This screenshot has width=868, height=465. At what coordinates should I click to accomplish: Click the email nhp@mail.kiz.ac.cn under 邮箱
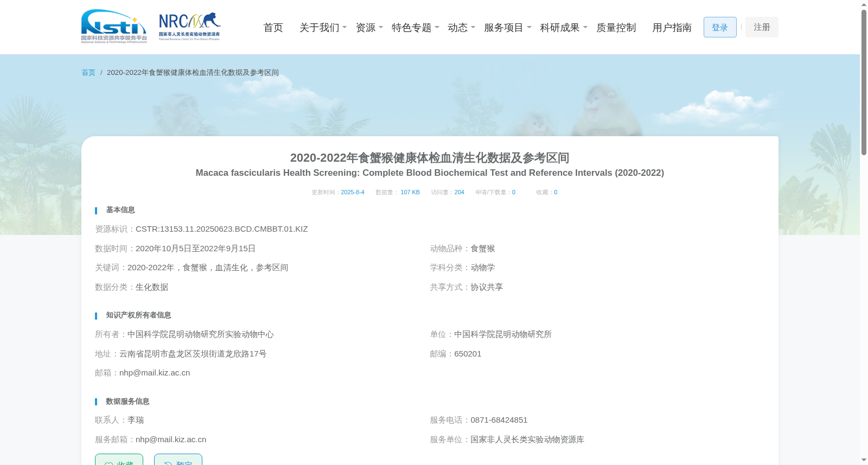coord(155,373)
